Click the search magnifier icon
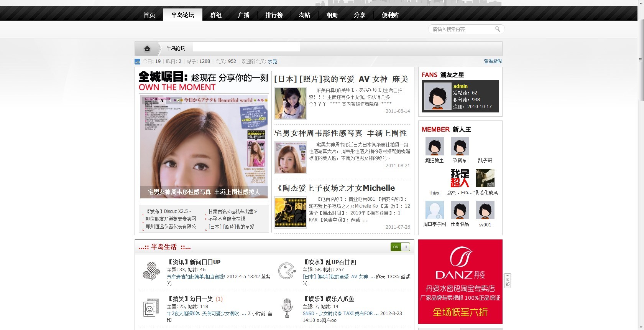 tap(498, 29)
